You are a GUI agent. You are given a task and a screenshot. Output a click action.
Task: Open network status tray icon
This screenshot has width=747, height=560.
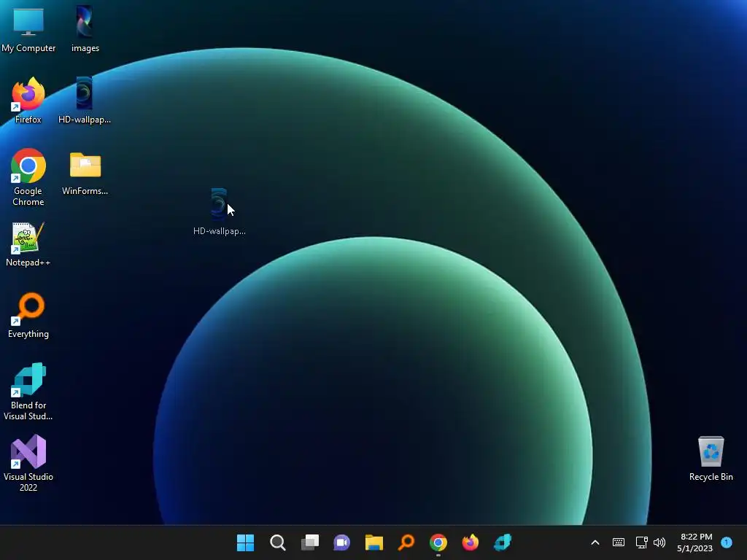click(x=641, y=542)
